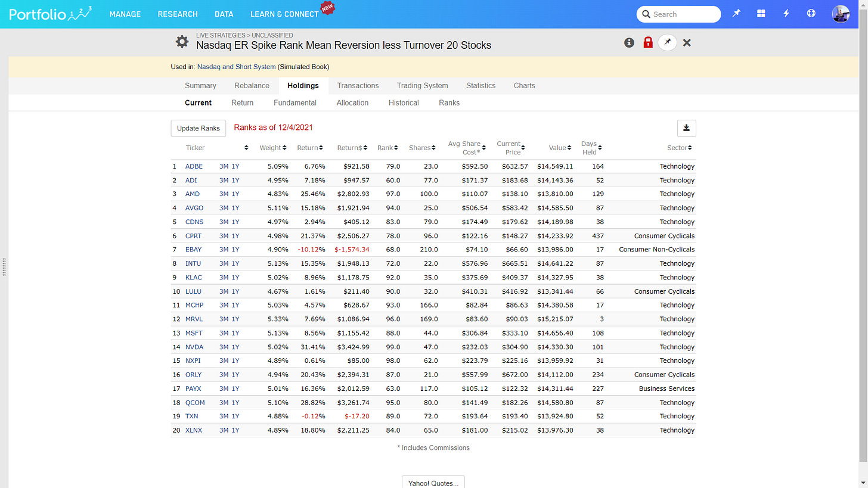
Task: Sort by Return$ column
Action: pos(352,148)
